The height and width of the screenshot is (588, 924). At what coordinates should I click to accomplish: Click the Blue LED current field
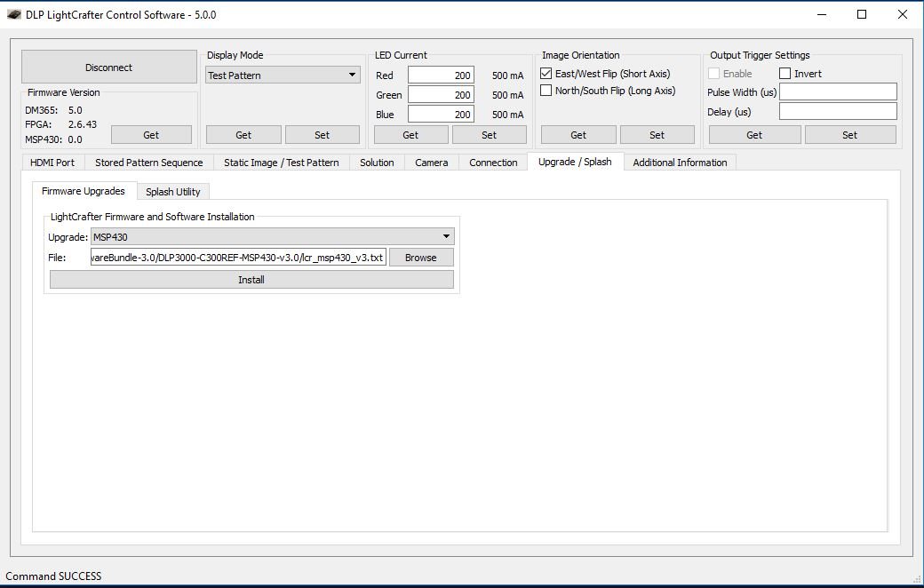441,115
